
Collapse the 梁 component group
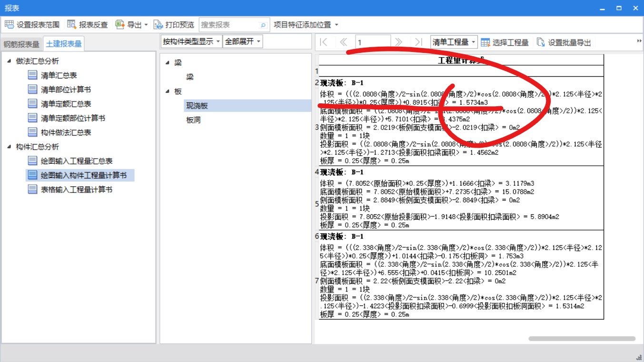point(168,63)
